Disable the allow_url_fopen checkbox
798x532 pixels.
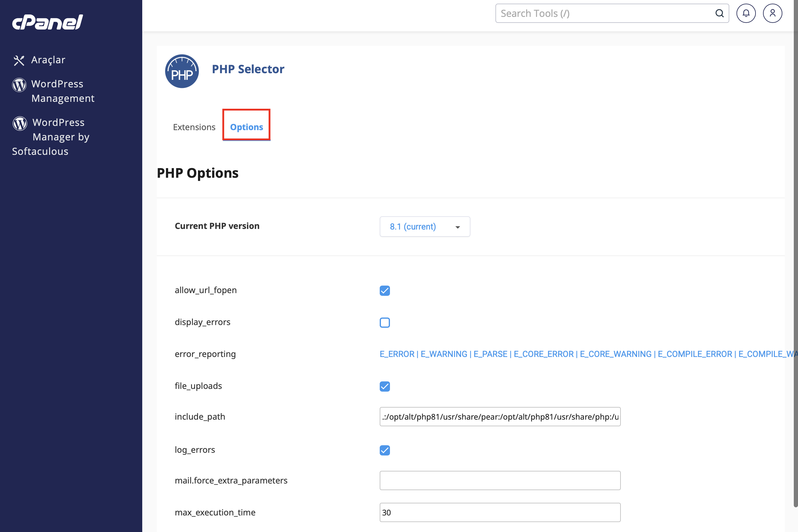[x=385, y=291]
